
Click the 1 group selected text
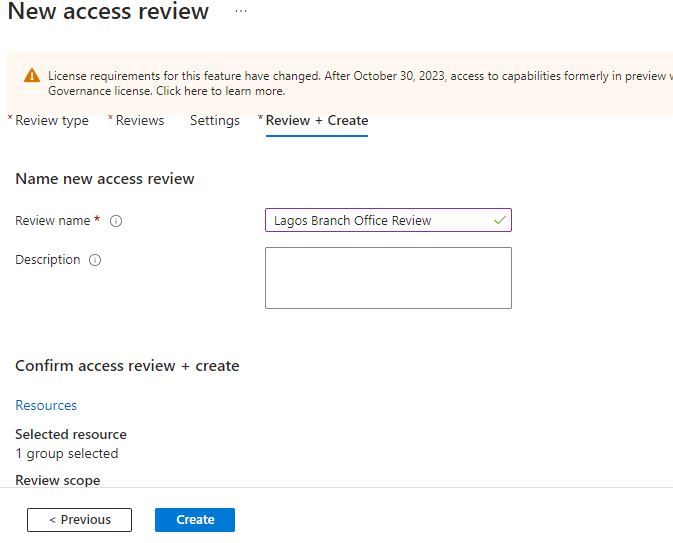[x=67, y=453]
